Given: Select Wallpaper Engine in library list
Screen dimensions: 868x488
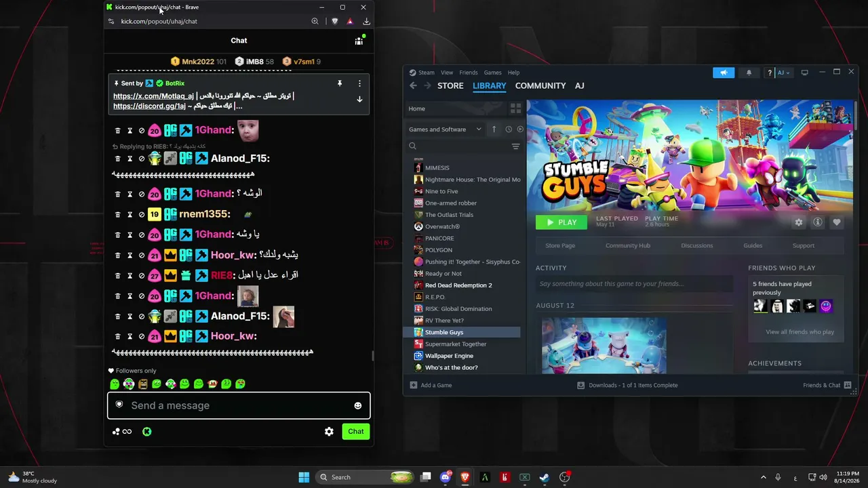Looking at the screenshot, I should pyautogui.click(x=449, y=356).
